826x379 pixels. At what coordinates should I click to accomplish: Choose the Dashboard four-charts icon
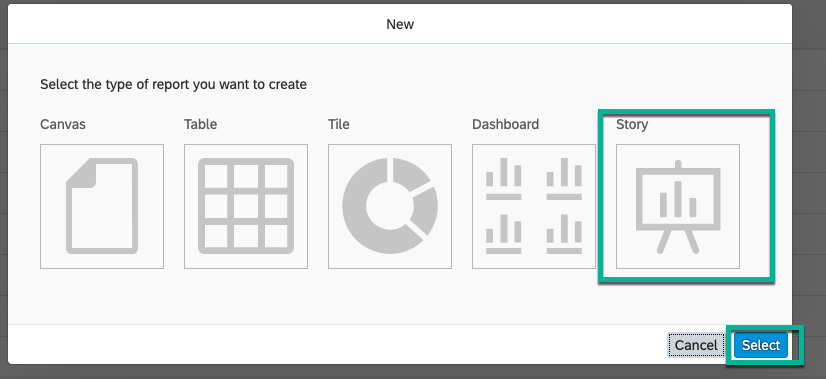point(534,206)
